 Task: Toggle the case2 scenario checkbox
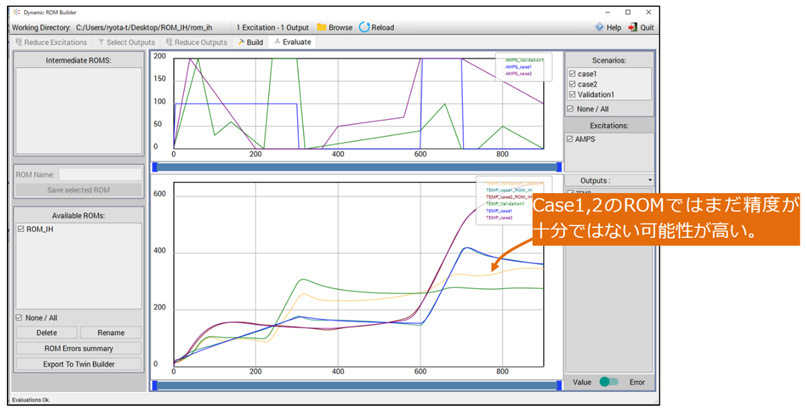tap(572, 84)
